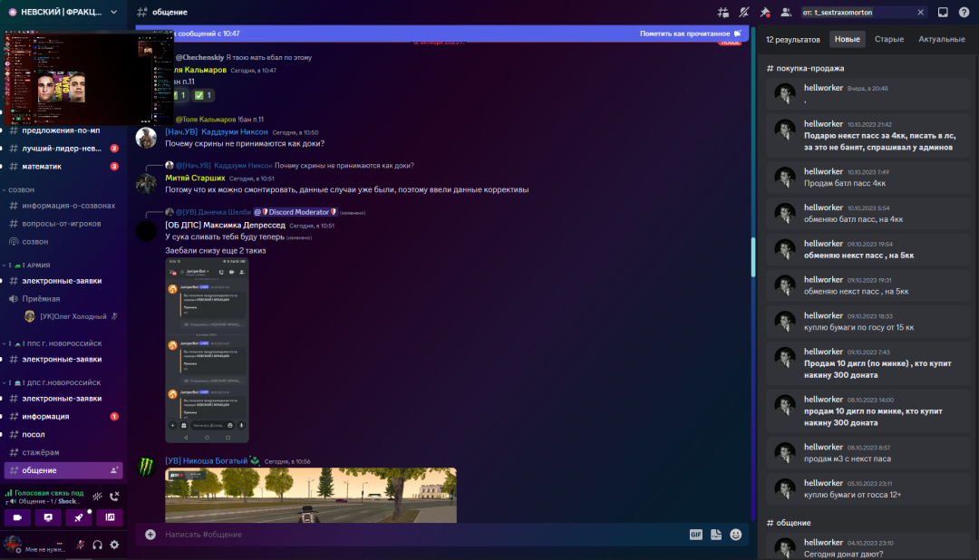Open the Inbox icon
979x560 pixels.
click(943, 12)
